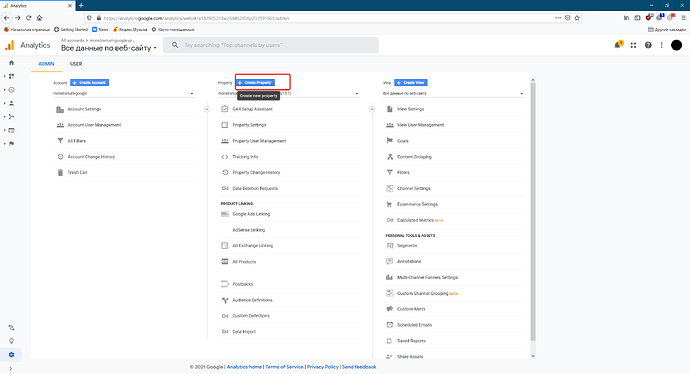Open Conversions flag icon in sidebar
690x374 pixels.
coord(11,143)
